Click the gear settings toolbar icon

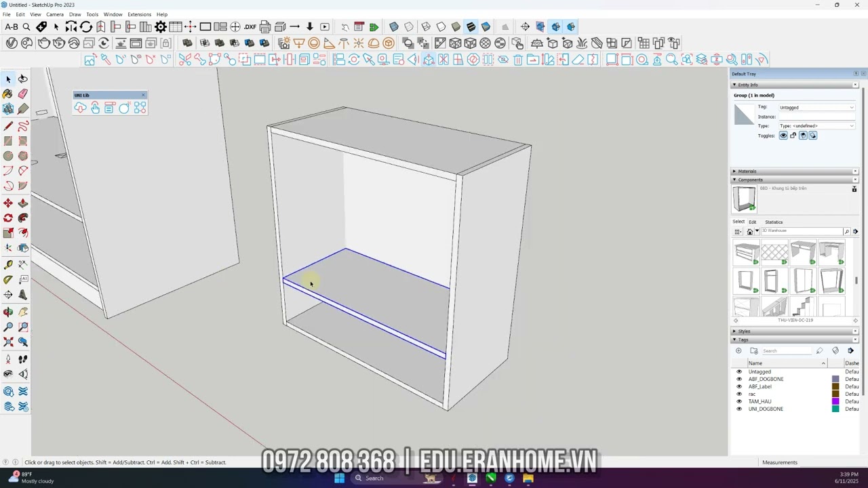pyautogui.click(x=161, y=26)
